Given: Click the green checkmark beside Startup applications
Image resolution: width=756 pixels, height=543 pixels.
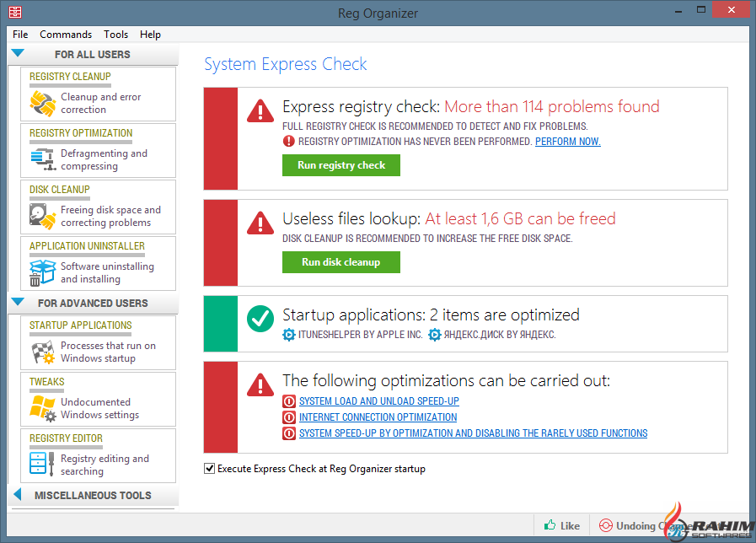Looking at the screenshot, I should [x=260, y=319].
